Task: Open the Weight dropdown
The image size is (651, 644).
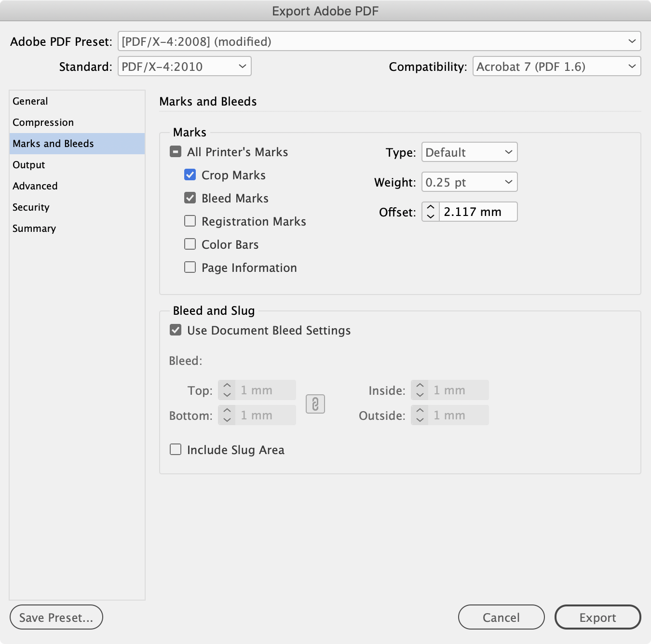Action: (x=469, y=182)
